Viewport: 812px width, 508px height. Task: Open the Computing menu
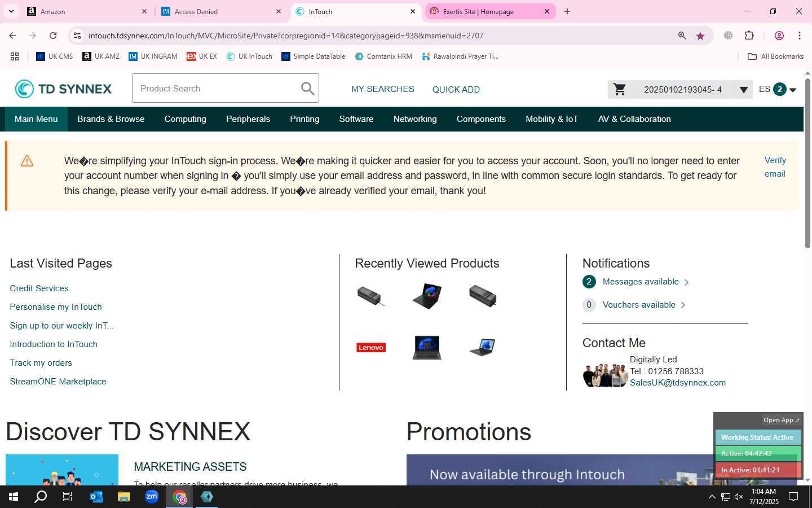(x=186, y=119)
